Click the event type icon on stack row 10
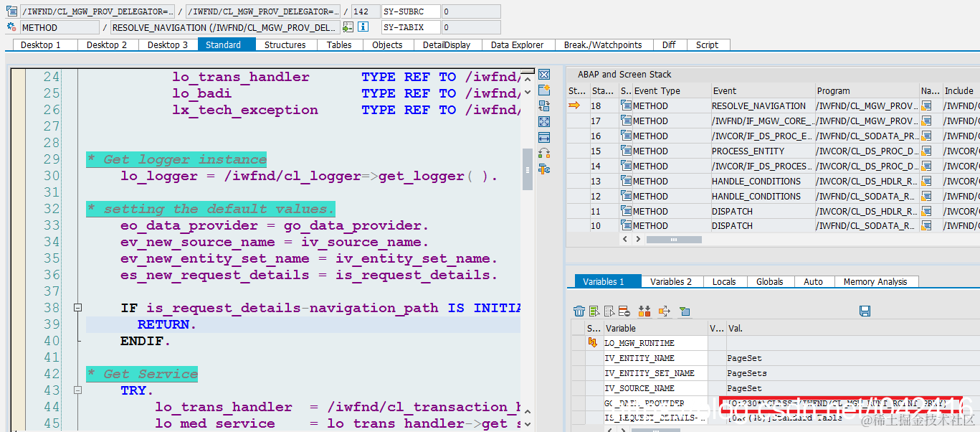 [626, 225]
